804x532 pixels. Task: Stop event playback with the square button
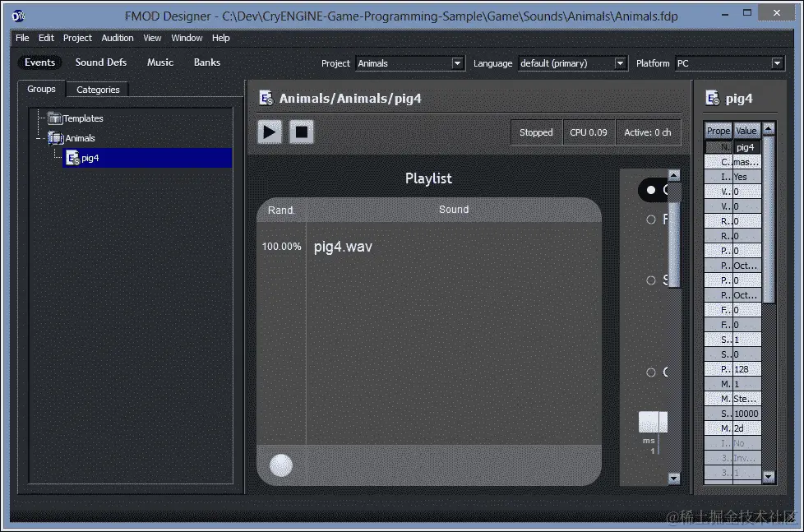tap(302, 132)
